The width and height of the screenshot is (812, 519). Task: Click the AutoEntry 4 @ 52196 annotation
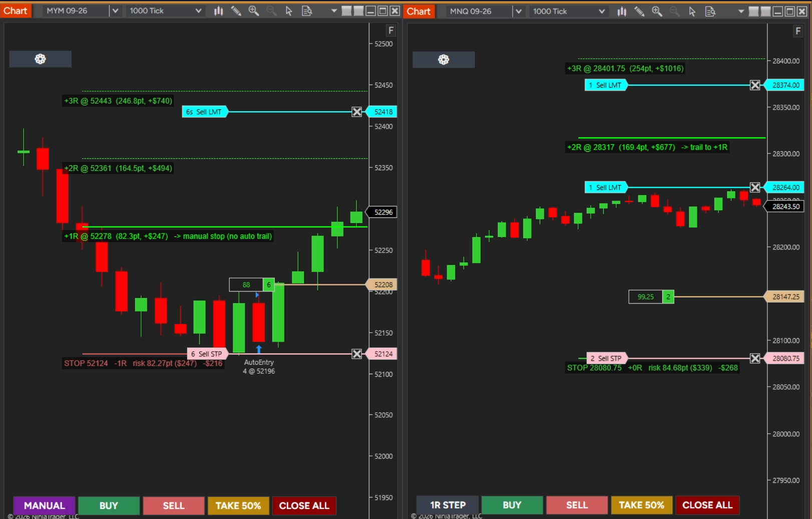click(x=259, y=367)
